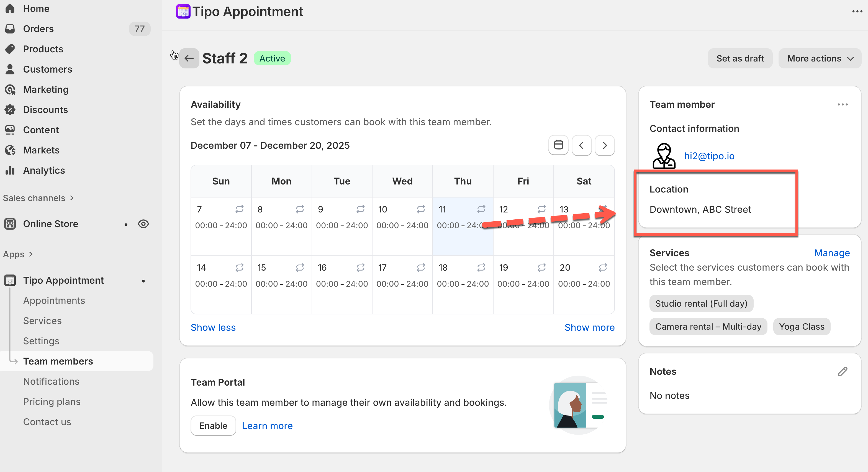Screen dimensions: 868x472
Task: Click the Tipo Appointment top-right more options icon
Action: tap(857, 11)
